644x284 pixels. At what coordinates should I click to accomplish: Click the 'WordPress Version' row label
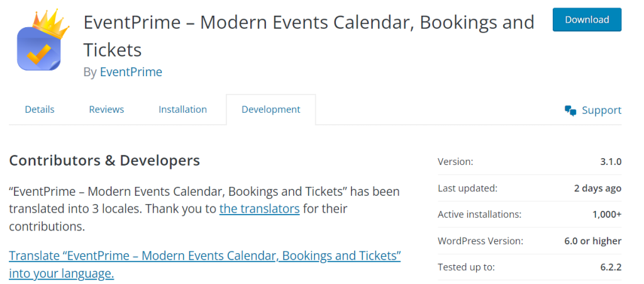click(480, 241)
